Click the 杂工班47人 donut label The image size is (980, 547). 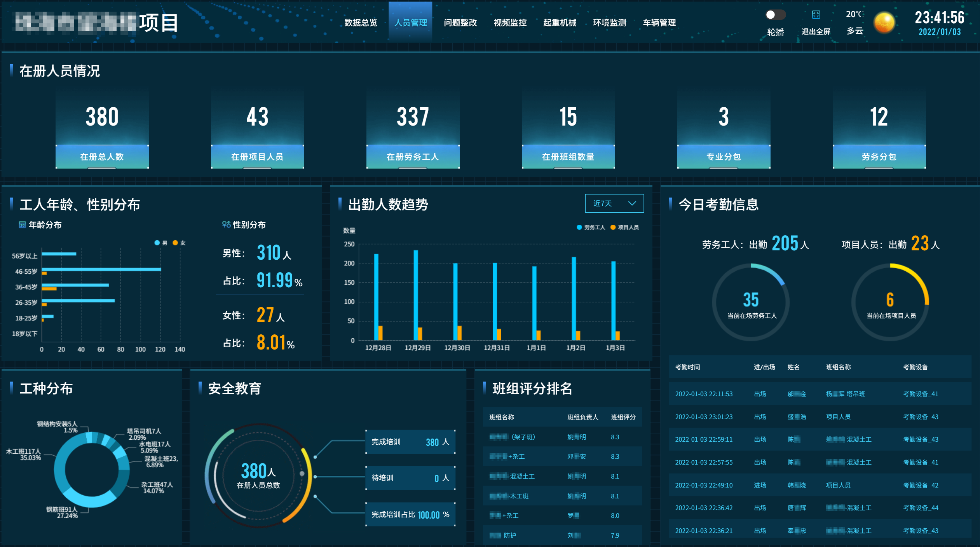[x=157, y=488]
